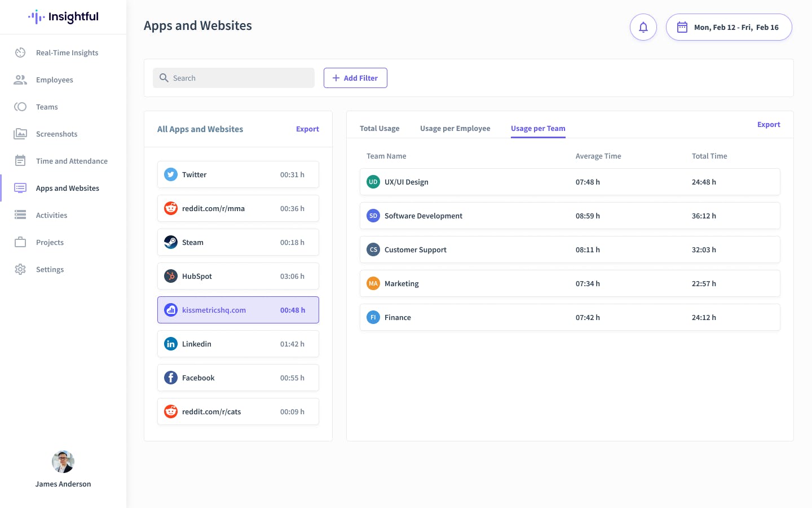Click the Teams icon in sidebar
The image size is (812, 508).
click(x=20, y=107)
